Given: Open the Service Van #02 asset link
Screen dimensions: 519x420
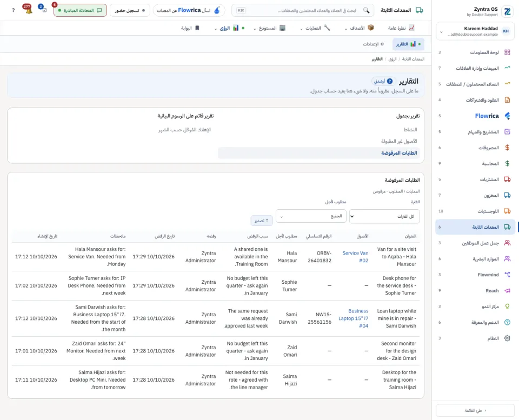Looking at the screenshot, I should point(355,257).
